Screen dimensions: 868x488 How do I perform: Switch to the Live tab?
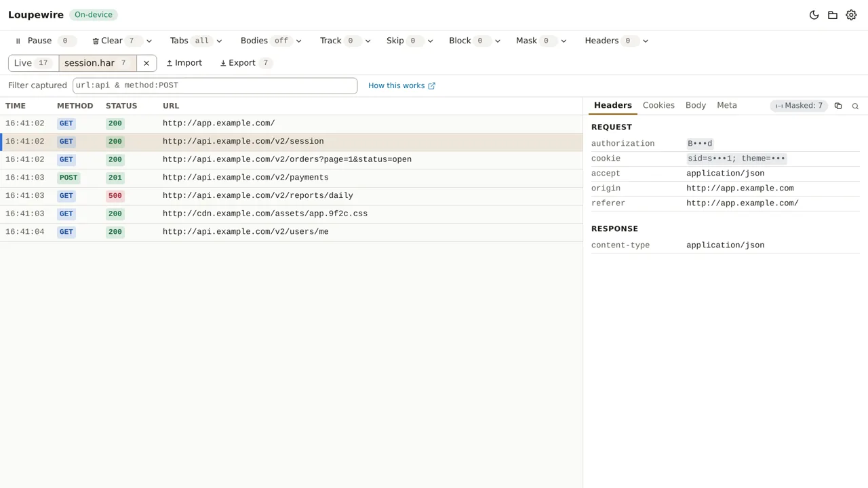pos(34,63)
